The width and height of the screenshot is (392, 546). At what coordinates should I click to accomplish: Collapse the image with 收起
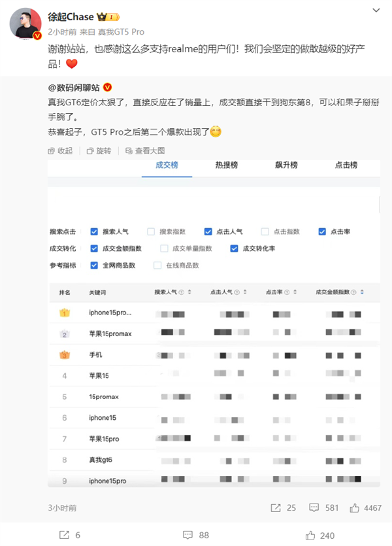click(x=52, y=151)
